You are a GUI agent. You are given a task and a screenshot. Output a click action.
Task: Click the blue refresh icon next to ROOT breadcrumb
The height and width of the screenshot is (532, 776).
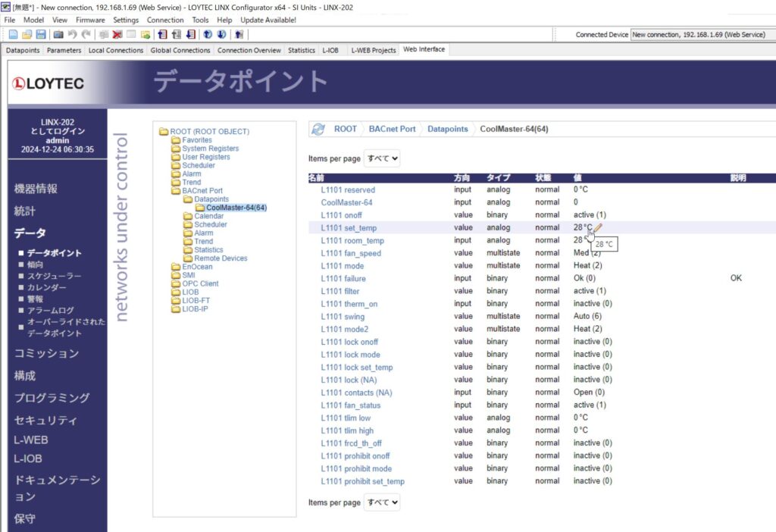coord(318,128)
